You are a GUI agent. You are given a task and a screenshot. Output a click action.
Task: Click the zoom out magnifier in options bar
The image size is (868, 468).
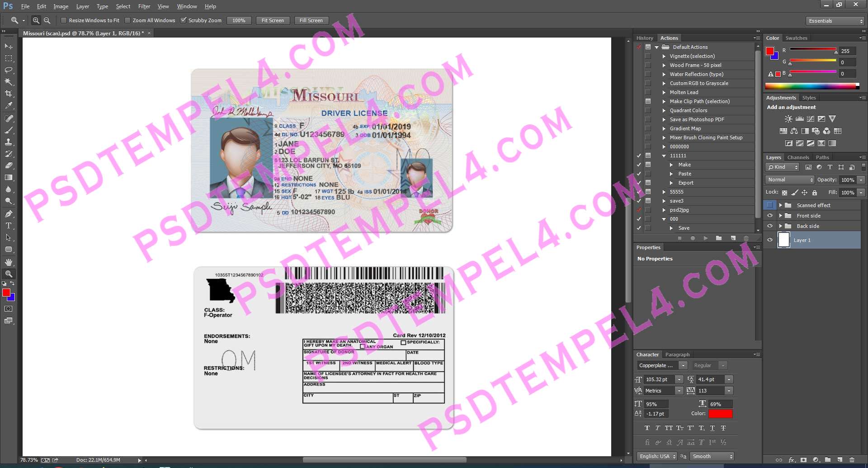click(47, 20)
